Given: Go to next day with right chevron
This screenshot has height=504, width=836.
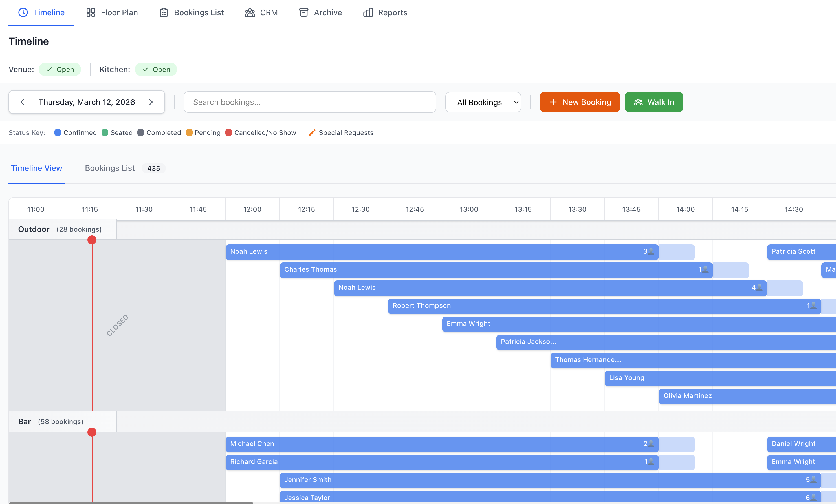Looking at the screenshot, I should 151,102.
